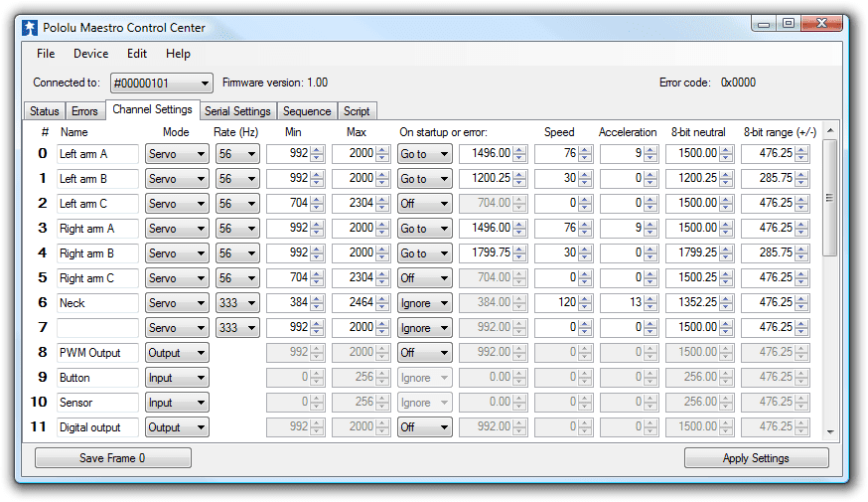This screenshot has height=502, width=868.
Task: Click the Pololu app icon in title bar
Action: [31, 28]
